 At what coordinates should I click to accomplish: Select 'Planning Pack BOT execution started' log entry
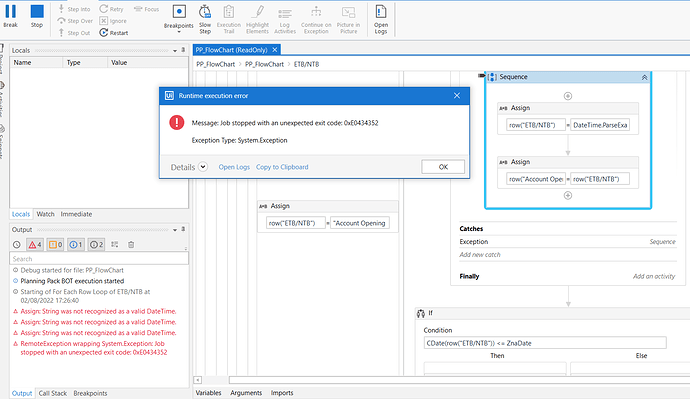coord(72,281)
